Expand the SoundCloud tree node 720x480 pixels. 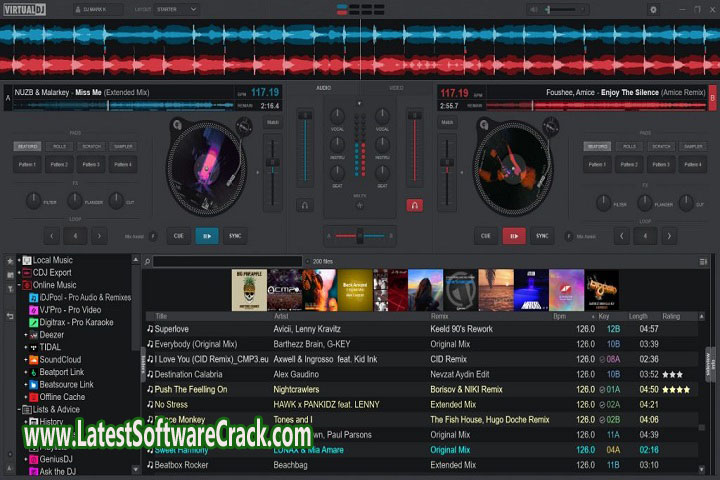(26, 360)
